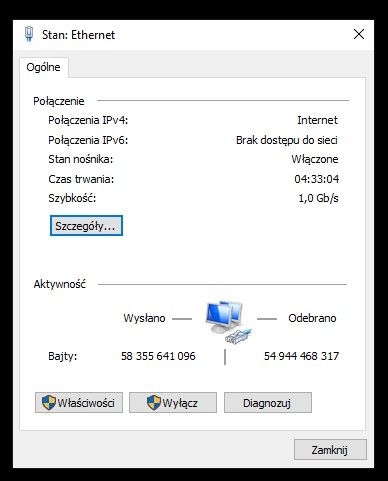Click the Stan: Ethernet title text

(x=78, y=35)
